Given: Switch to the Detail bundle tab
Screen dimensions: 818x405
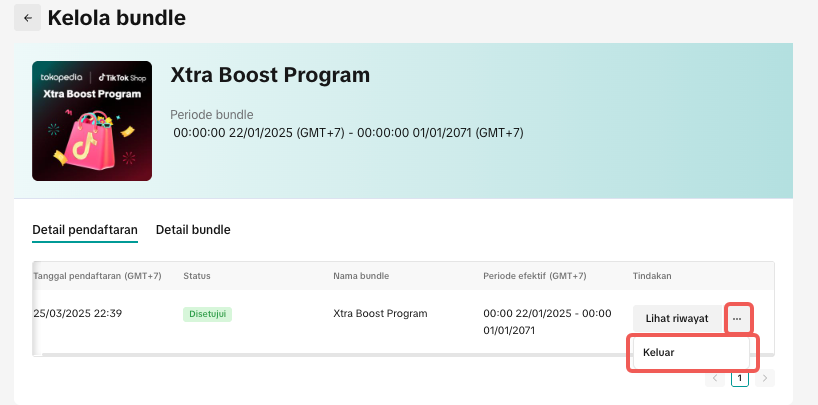Looking at the screenshot, I should click(x=193, y=230).
